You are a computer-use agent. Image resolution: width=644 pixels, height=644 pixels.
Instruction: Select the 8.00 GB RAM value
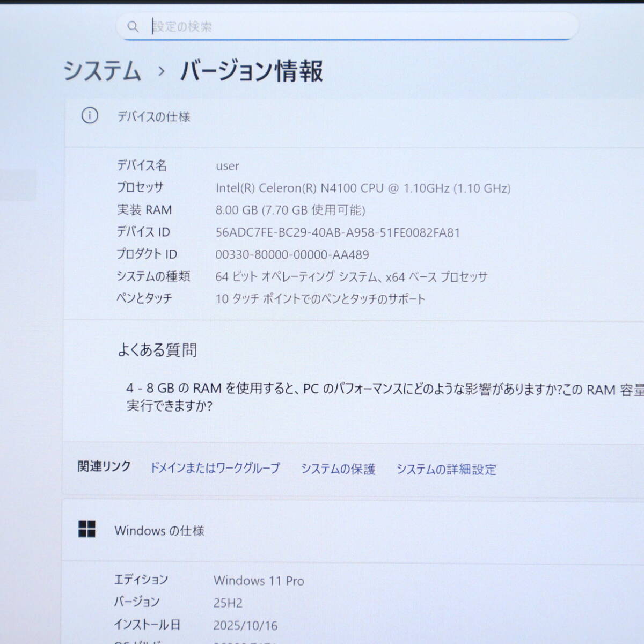click(x=290, y=210)
